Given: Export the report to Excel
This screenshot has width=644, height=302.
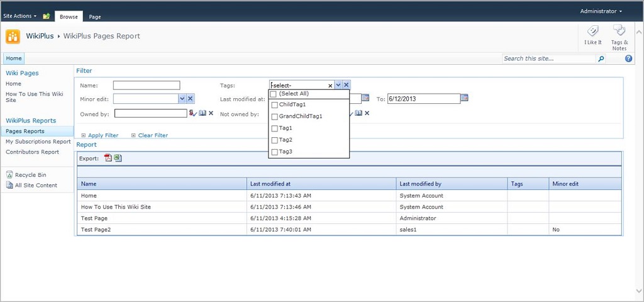Looking at the screenshot, I should point(118,158).
